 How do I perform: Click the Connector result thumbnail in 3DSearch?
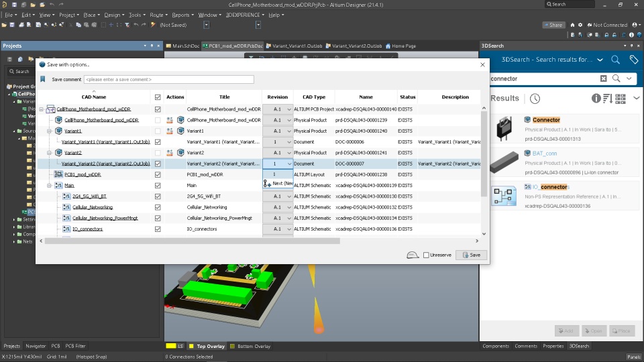pyautogui.click(x=504, y=128)
